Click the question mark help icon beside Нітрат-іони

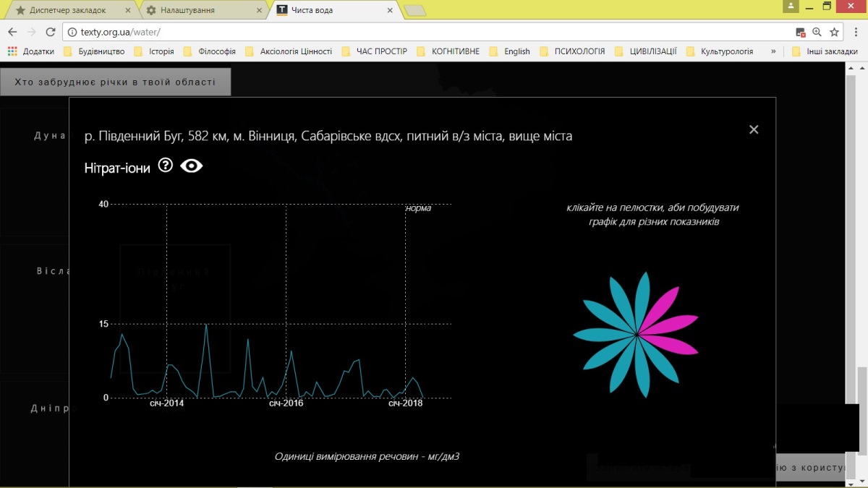pyautogui.click(x=166, y=166)
